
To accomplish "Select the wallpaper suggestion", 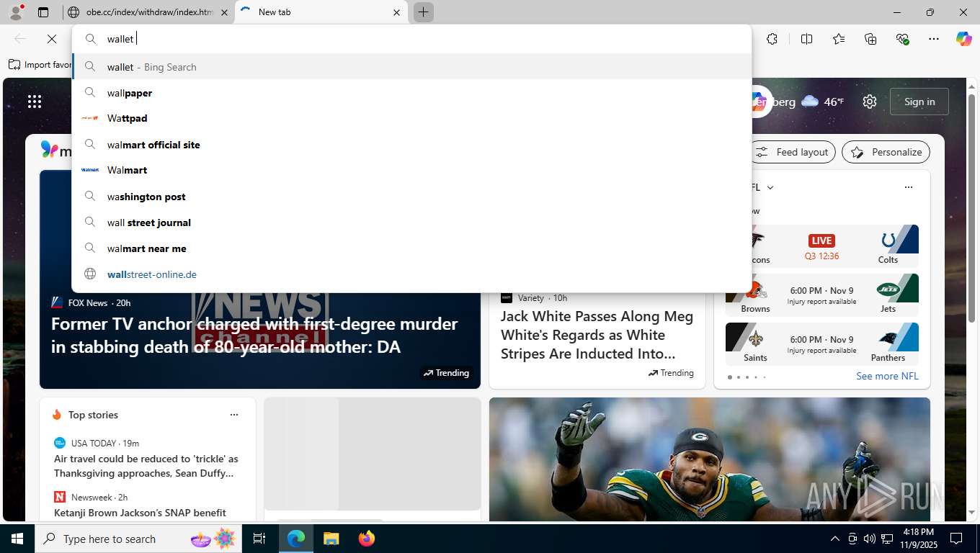I will [x=411, y=93].
